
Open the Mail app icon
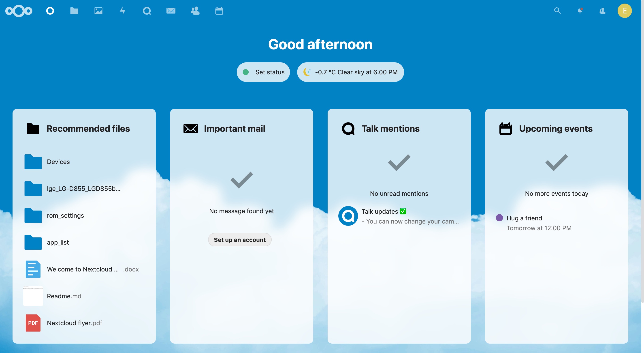pyautogui.click(x=171, y=11)
